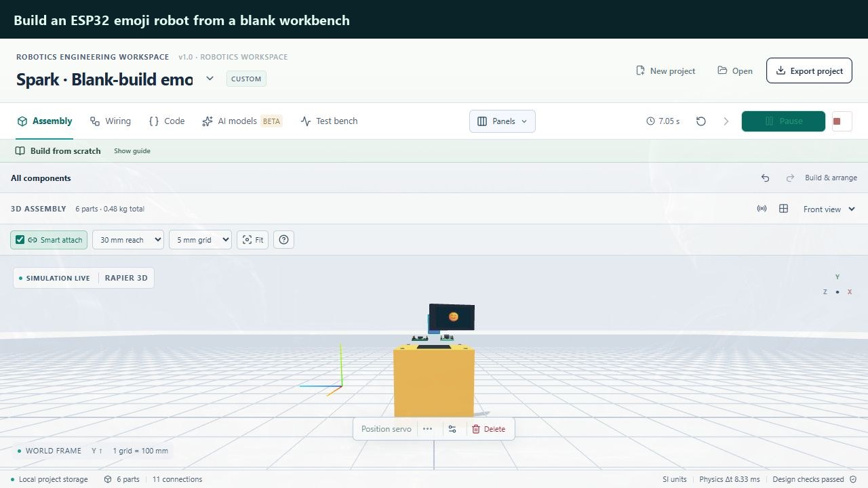The height and width of the screenshot is (488, 868).
Task: Pause the running simulation
Action: coord(783,121)
